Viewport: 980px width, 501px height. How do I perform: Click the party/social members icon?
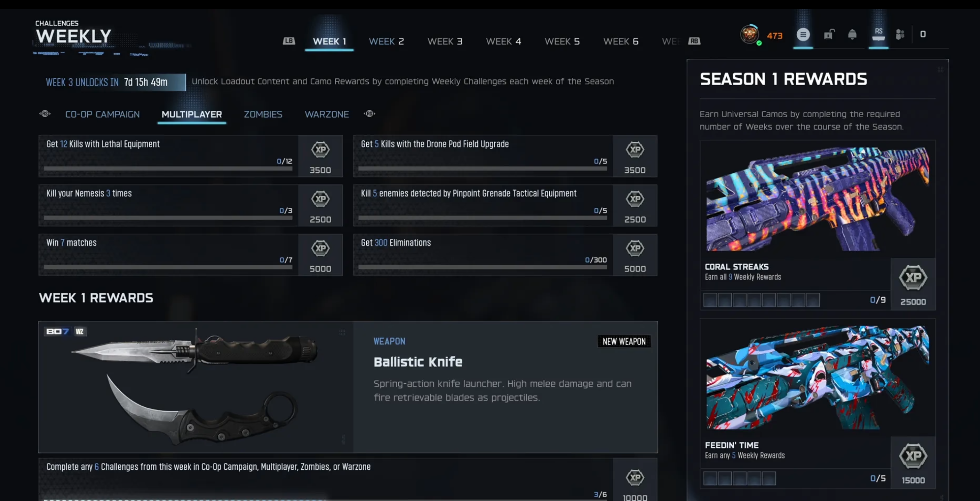(x=900, y=35)
